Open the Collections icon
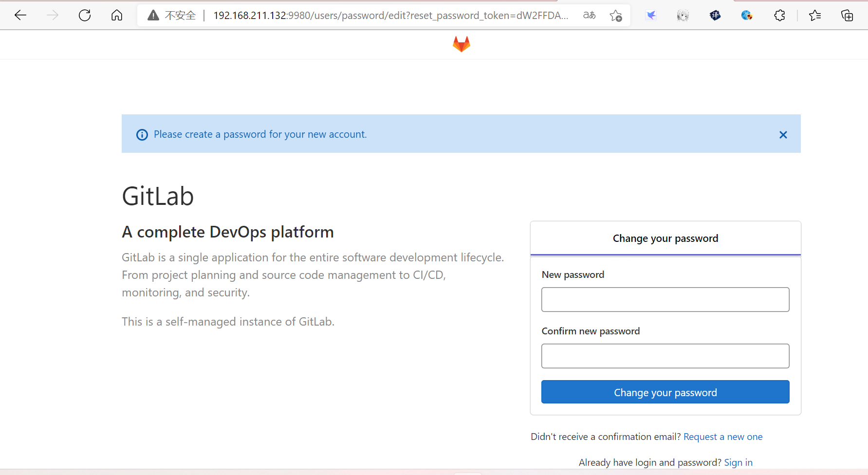This screenshot has width=868, height=475. pyautogui.click(x=847, y=16)
